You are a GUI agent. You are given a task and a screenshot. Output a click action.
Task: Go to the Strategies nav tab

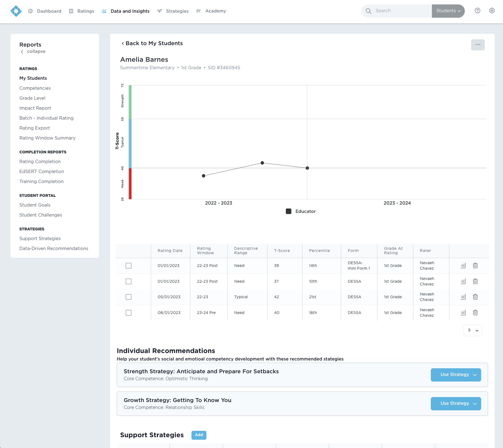coord(177,11)
